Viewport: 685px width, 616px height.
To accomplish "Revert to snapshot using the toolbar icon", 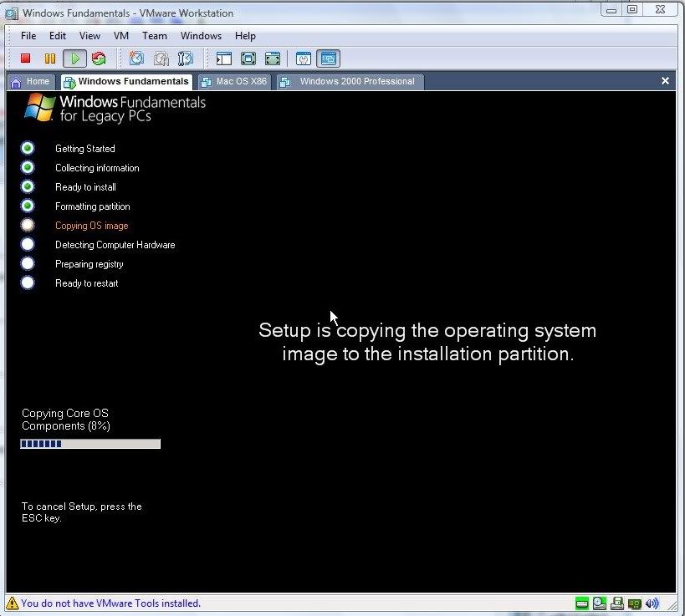I will (161, 59).
